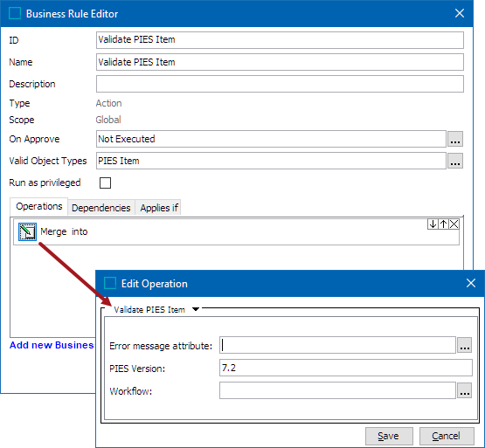485x448 pixels.
Task: Open the Applies if tab
Action: [x=159, y=208]
